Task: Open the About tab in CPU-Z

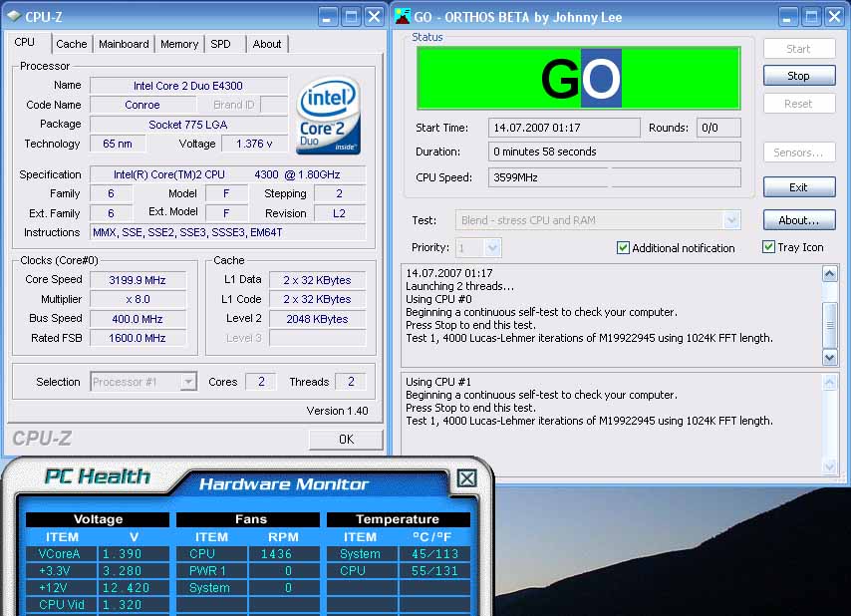Action: coord(266,44)
